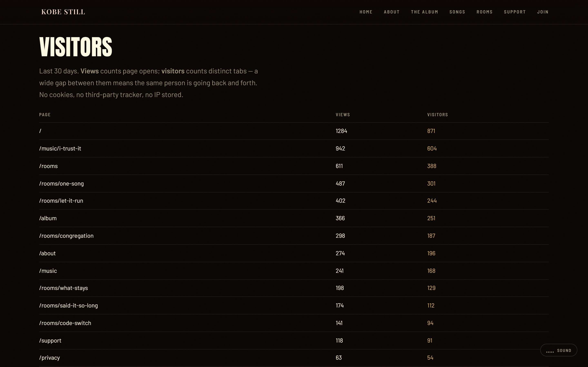Screen dimensions: 588x367
Task: Open the KOBE STILL site logo
Action: (x=63, y=12)
